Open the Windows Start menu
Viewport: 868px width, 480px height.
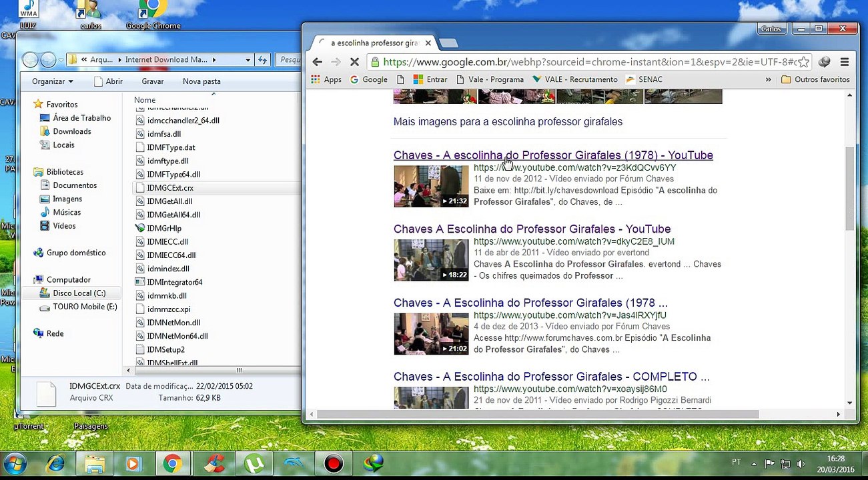coord(15,463)
